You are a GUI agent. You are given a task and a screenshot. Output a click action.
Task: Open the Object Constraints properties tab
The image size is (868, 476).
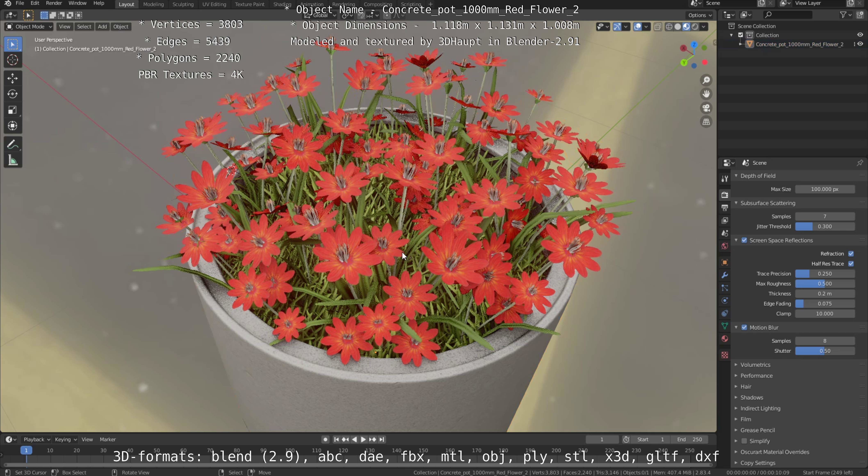tap(724, 314)
